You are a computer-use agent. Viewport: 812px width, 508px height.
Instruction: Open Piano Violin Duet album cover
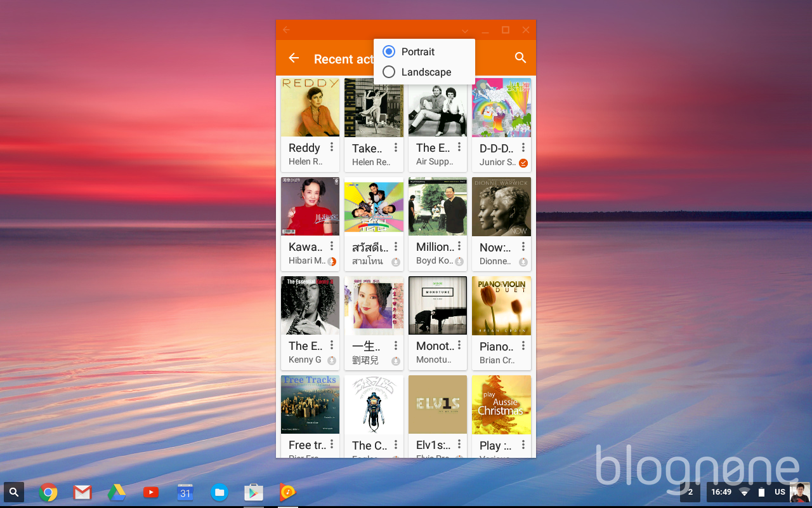(x=502, y=305)
